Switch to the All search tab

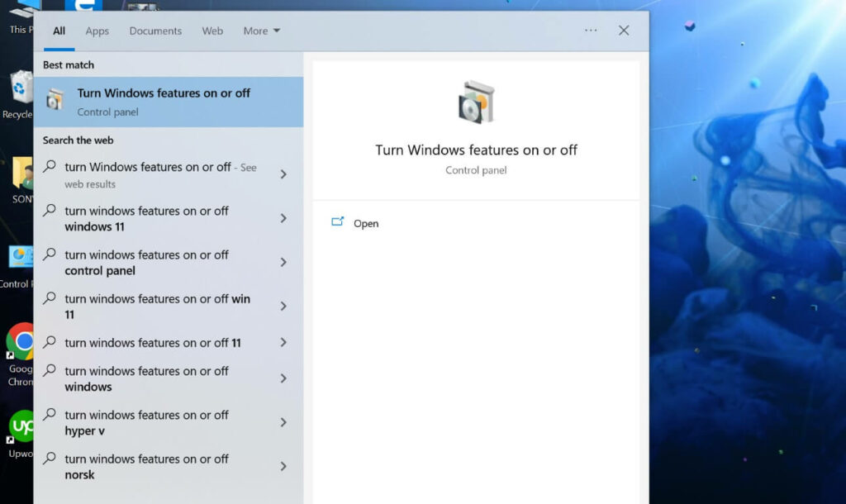click(59, 31)
